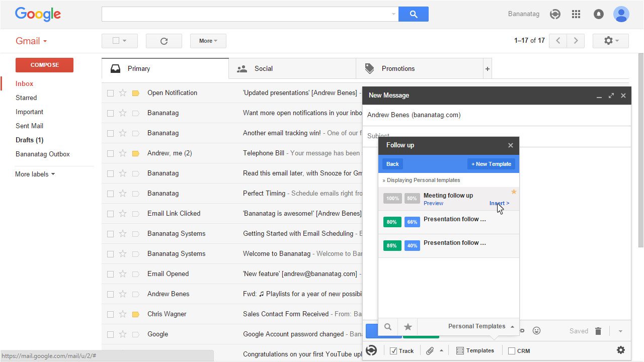Preview the Meeting follow up template

[433, 203]
